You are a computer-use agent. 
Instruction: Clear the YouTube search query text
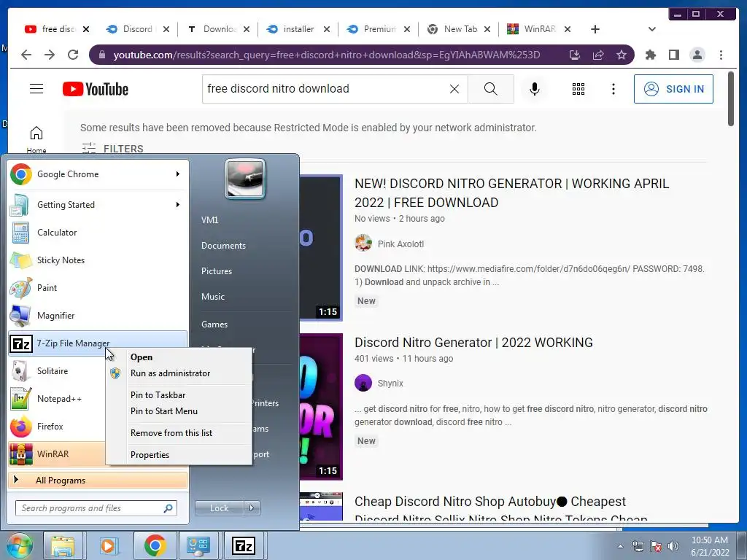tap(454, 89)
